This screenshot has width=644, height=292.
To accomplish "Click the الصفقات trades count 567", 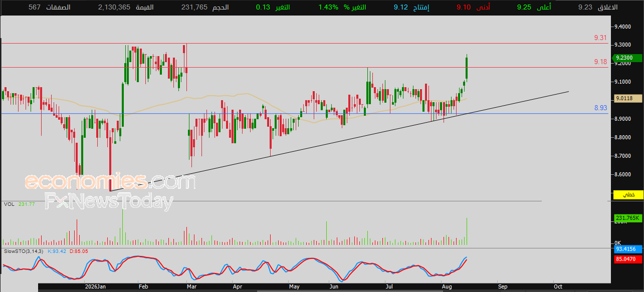I will (x=49, y=8).
